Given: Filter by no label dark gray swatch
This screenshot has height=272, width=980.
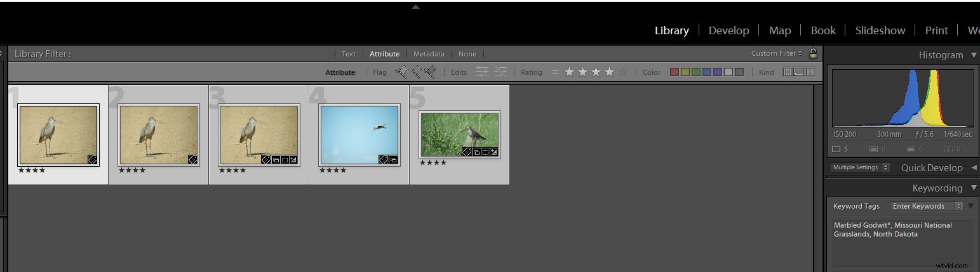Looking at the screenshot, I should coord(739,72).
